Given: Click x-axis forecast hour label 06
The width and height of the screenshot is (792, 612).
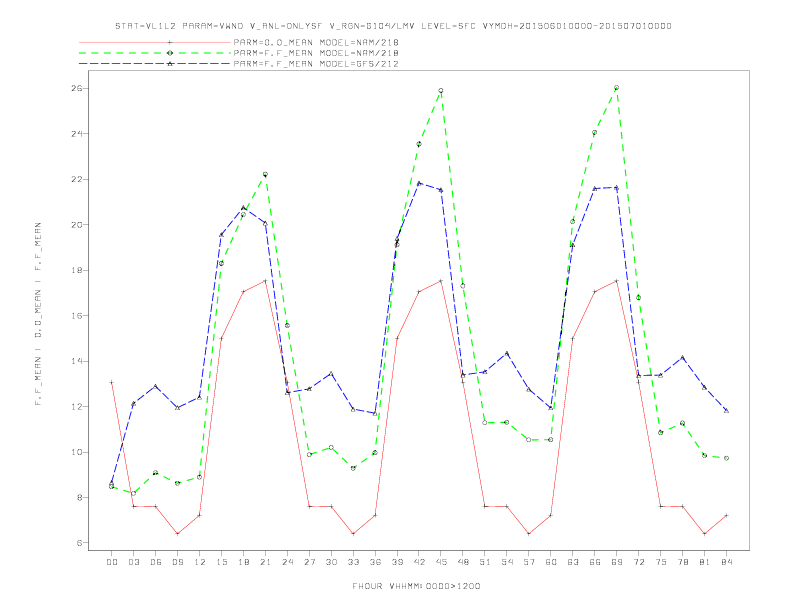Looking at the screenshot, I should pos(156,562).
